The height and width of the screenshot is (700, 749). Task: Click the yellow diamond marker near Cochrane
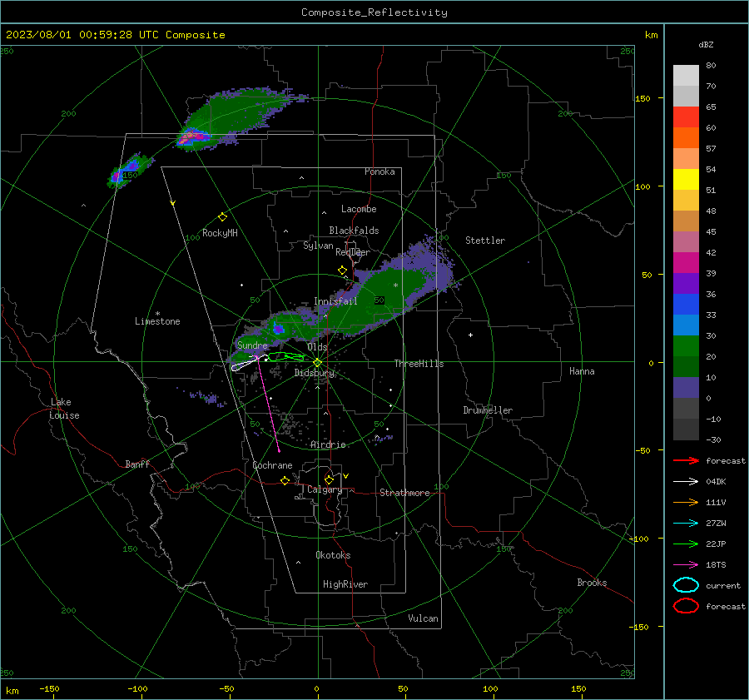click(x=285, y=480)
